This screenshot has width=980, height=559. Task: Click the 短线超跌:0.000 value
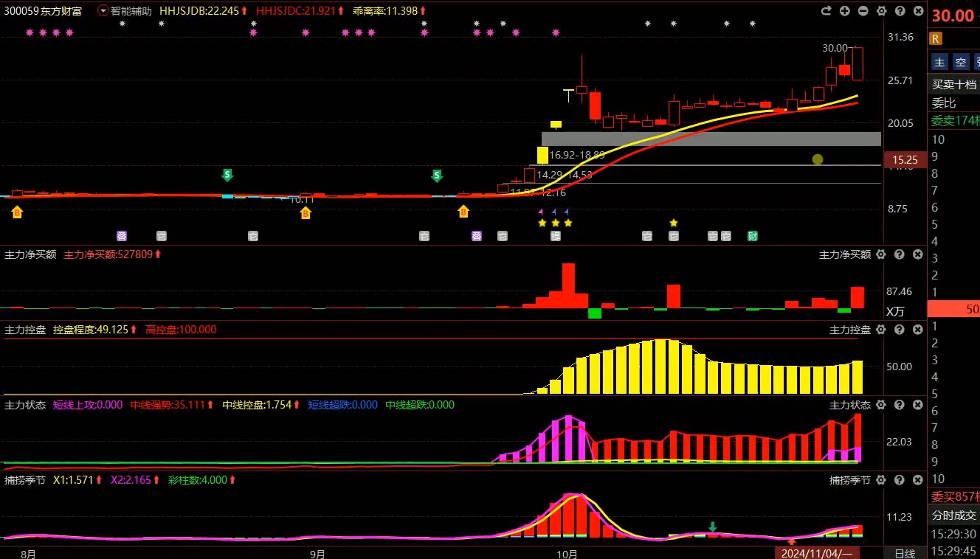[x=342, y=405]
